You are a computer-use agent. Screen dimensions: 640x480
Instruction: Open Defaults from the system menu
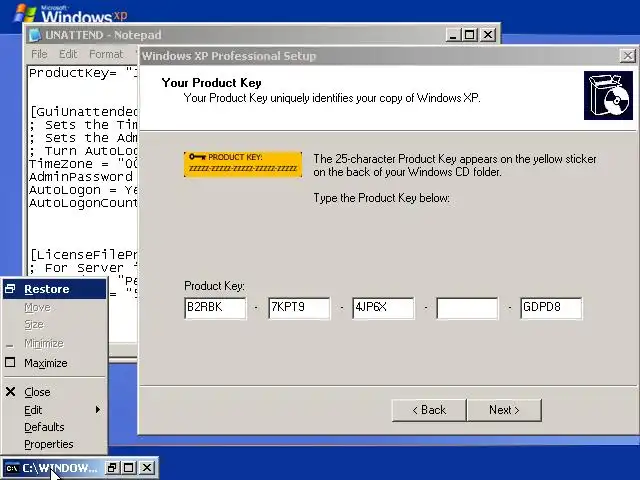[x=54, y=427]
